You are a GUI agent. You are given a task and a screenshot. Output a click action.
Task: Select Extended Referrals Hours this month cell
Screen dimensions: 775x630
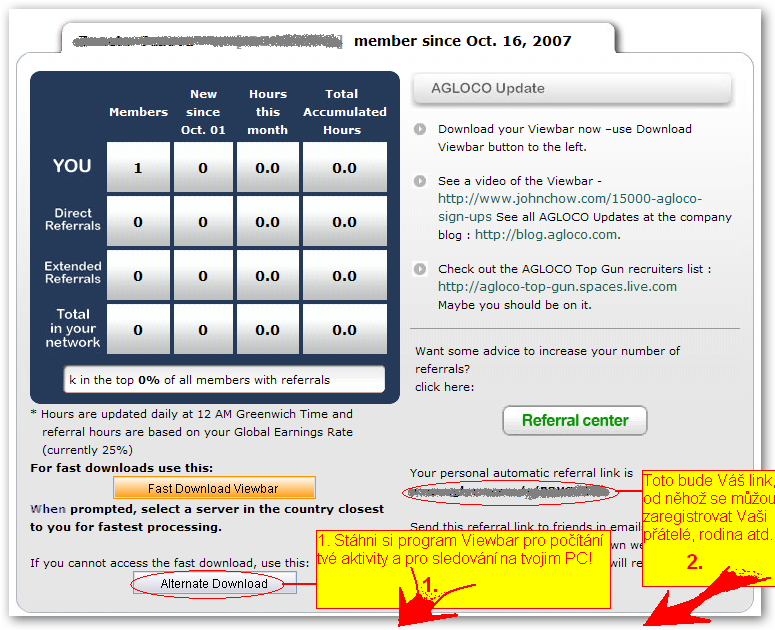(x=267, y=275)
